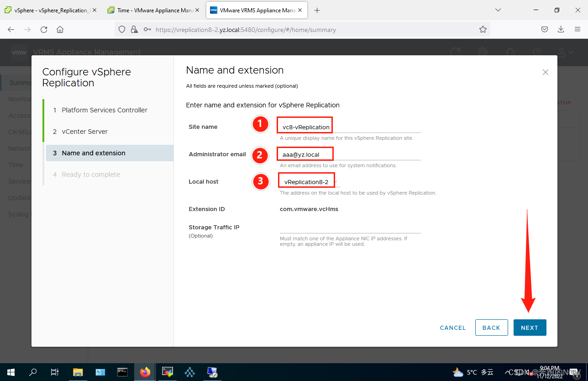
Task: Close the Name and extension dialog with X
Action: pyautogui.click(x=545, y=72)
